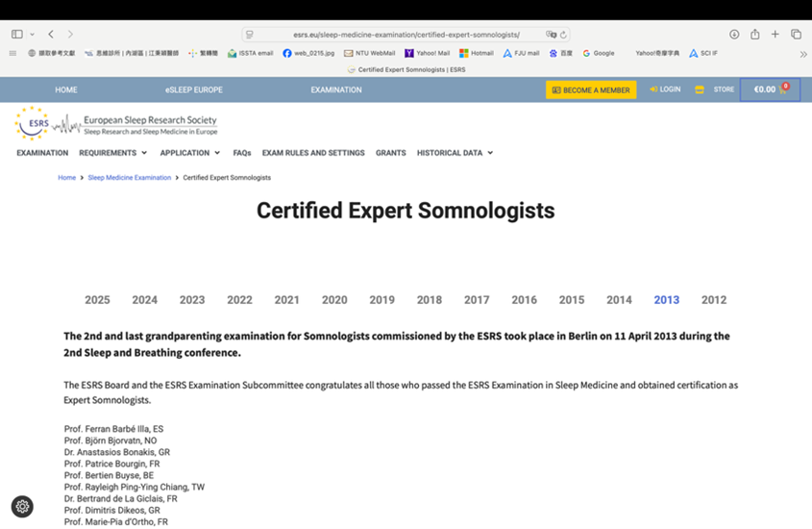The image size is (812, 529).
Task: Show the tab overview icon
Action: point(796,35)
